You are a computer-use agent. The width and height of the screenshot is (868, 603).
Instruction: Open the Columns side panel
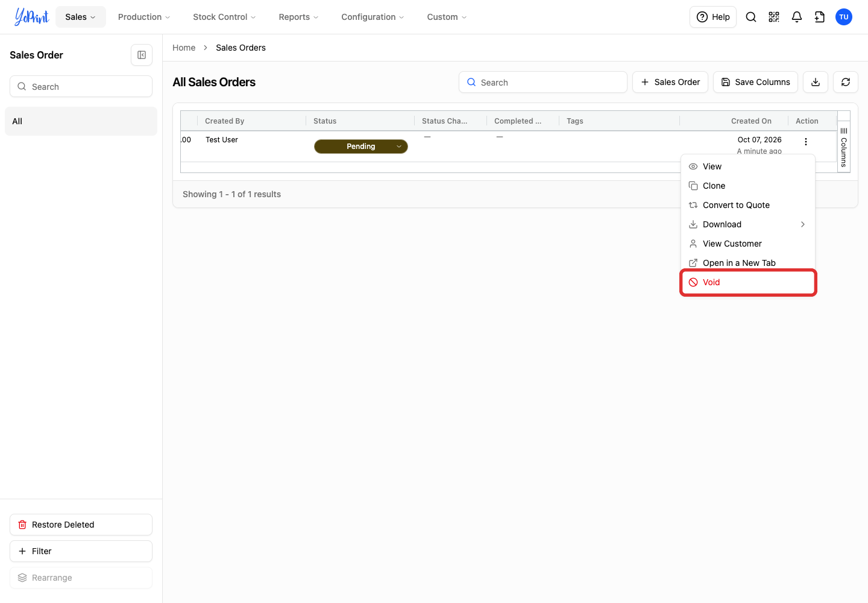coord(844,147)
